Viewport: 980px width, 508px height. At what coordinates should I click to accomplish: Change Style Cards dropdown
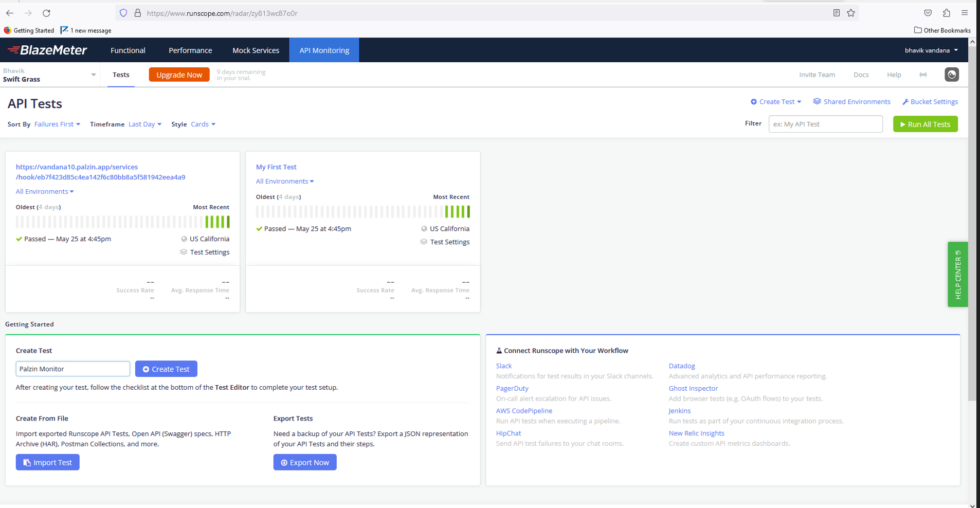203,124
